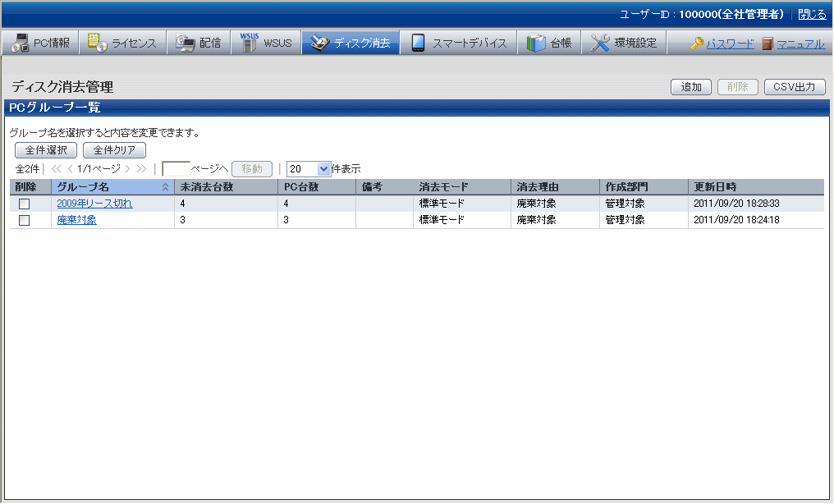This screenshot has height=504, width=834.
Task: Open the ライセンス license icon tab
Action: (98, 44)
